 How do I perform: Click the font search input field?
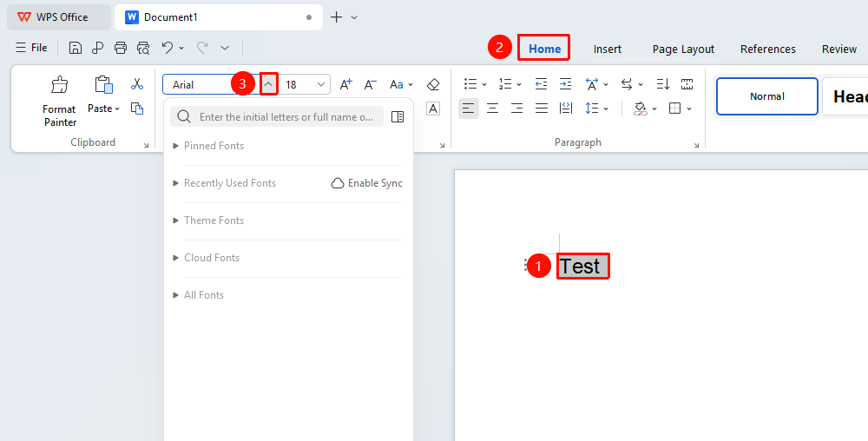pos(277,116)
